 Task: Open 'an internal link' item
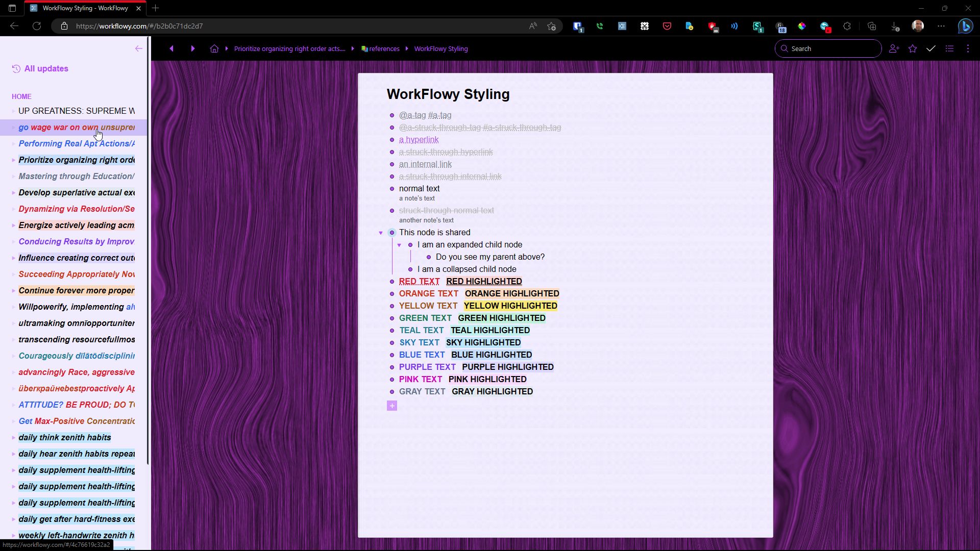coord(425,164)
